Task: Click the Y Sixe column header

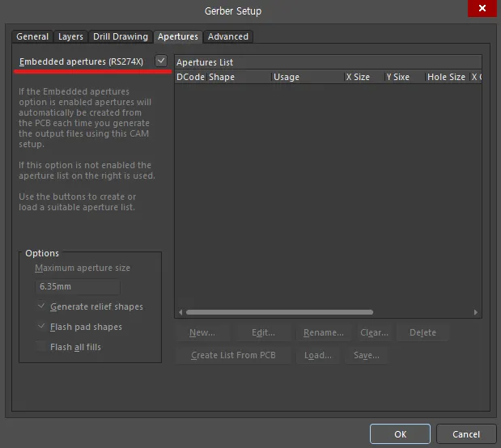Action: [405, 77]
